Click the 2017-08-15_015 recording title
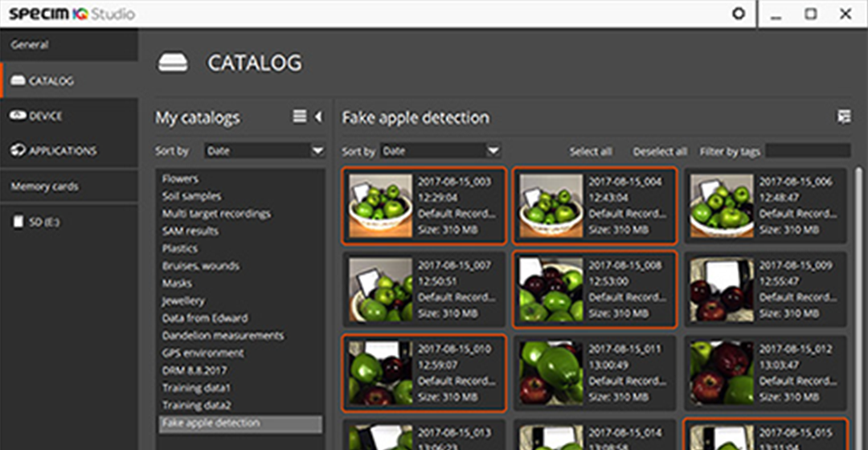This screenshot has height=450, width=868. pos(796,433)
